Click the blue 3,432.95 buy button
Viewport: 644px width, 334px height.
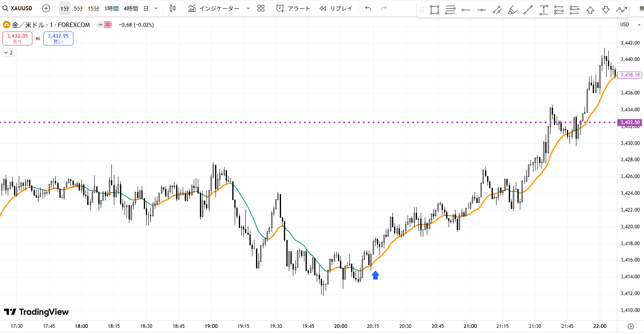[58, 38]
